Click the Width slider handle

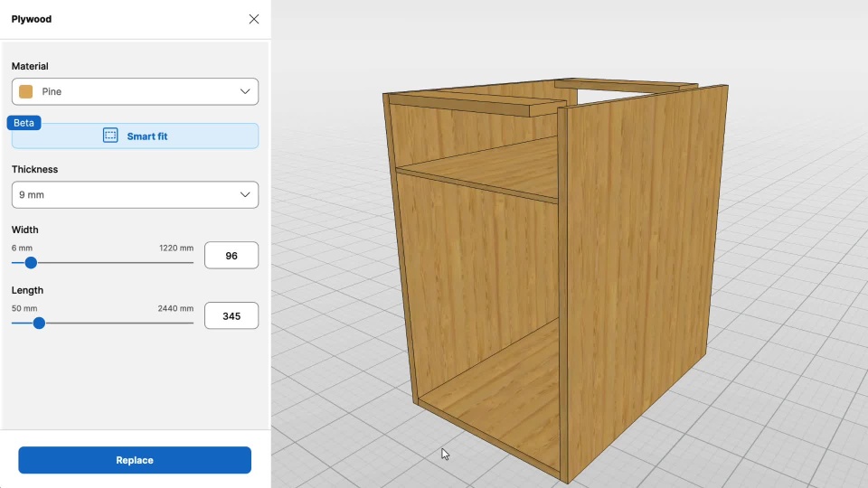31,263
